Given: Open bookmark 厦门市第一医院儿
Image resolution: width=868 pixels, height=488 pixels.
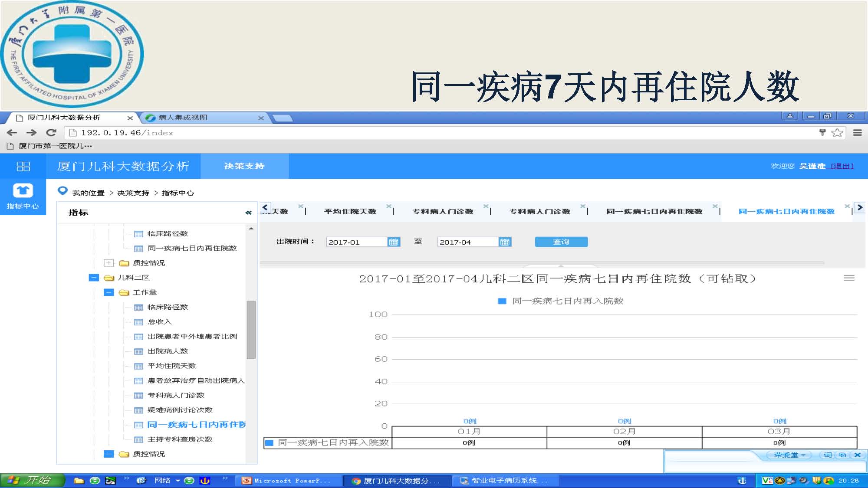Looking at the screenshot, I should (50, 146).
